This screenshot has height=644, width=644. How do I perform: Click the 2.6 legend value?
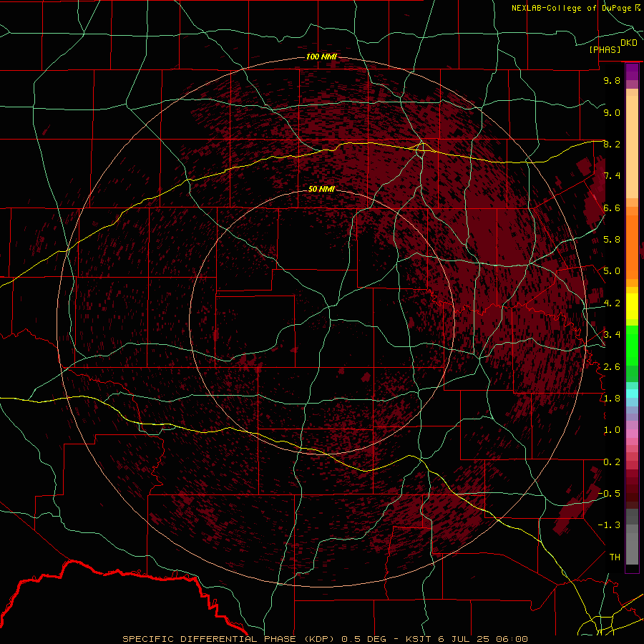pos(612,366)
